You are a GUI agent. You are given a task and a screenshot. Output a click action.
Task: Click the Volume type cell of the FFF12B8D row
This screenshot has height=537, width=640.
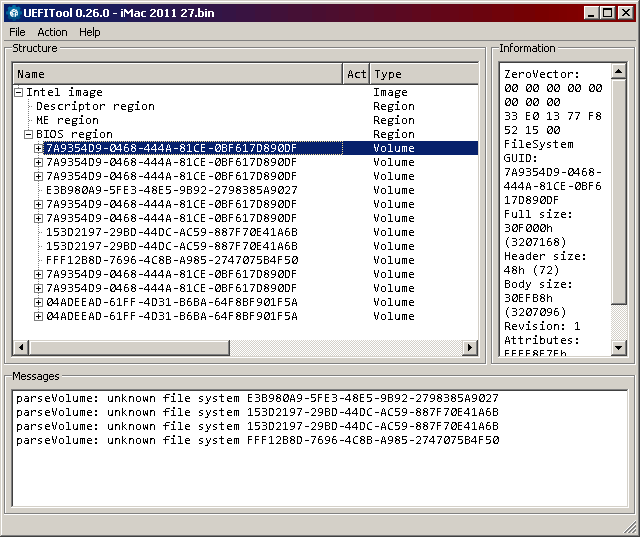pos(393,260)
